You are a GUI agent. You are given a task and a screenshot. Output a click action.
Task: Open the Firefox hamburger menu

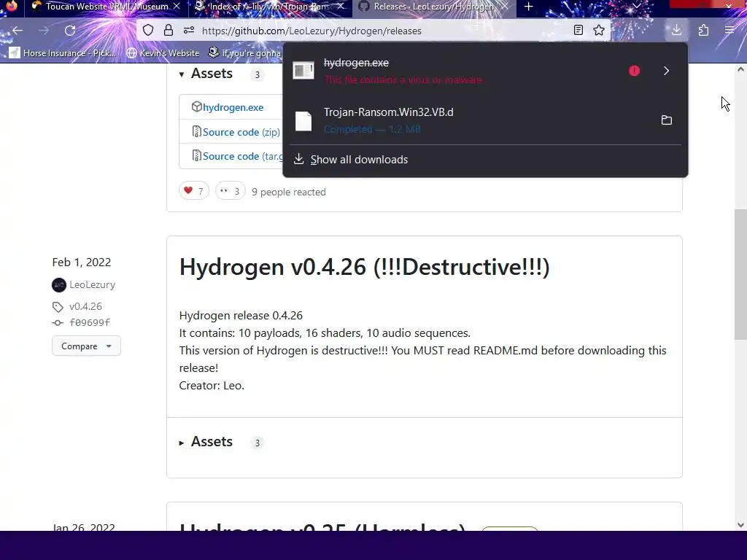729,31
